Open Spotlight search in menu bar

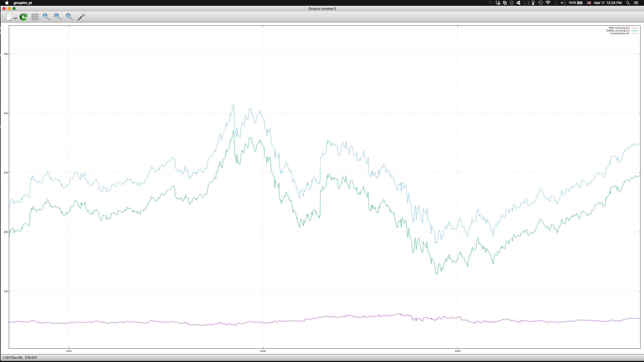tap(628, 3)
